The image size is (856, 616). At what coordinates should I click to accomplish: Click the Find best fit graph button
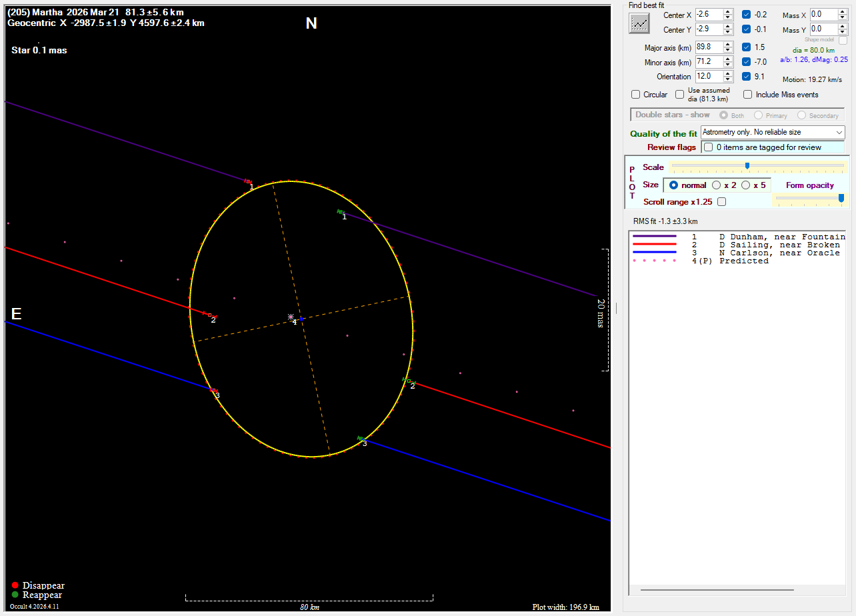[639, 23]
